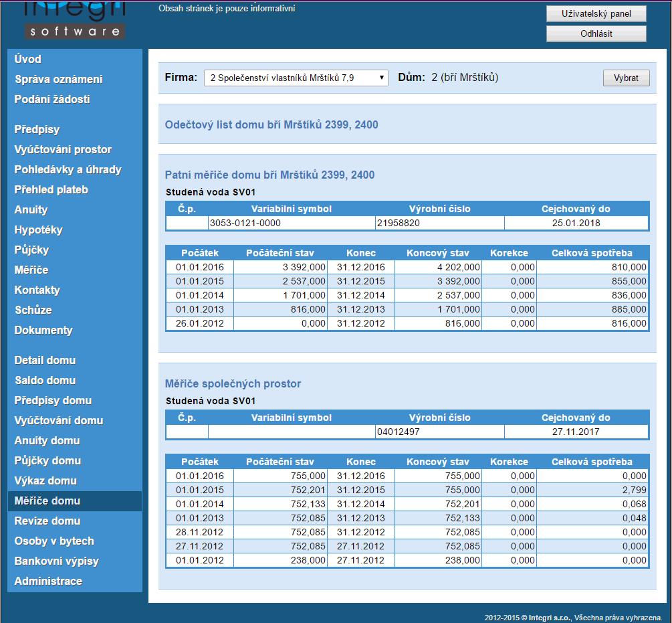Open Administrace
This screenshot has width=672, height=623.
[x=48, y=582]
